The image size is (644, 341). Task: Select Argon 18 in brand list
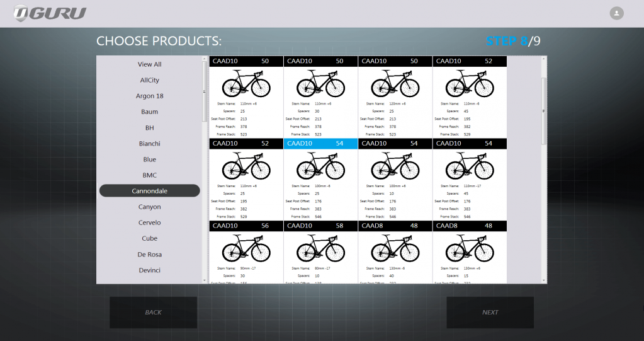pyautogui.click(x=150, y=96)
